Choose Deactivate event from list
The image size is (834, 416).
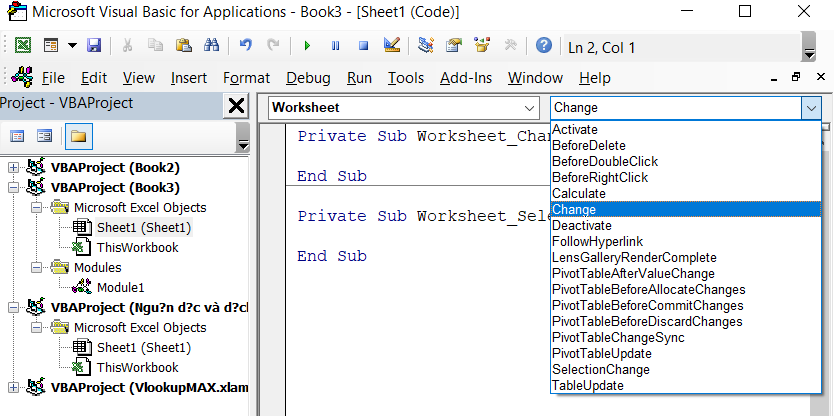(x=686, y=226)
